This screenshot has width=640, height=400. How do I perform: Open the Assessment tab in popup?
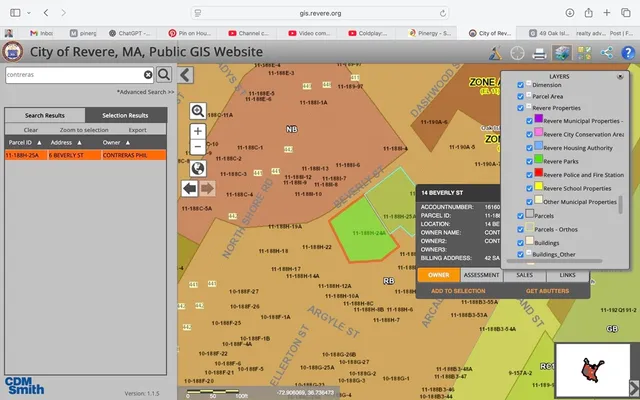pos(481,274)
